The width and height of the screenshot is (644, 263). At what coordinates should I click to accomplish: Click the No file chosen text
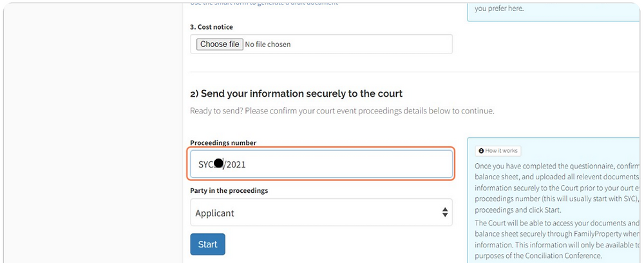pyautogui.click(x=268, y=44)
